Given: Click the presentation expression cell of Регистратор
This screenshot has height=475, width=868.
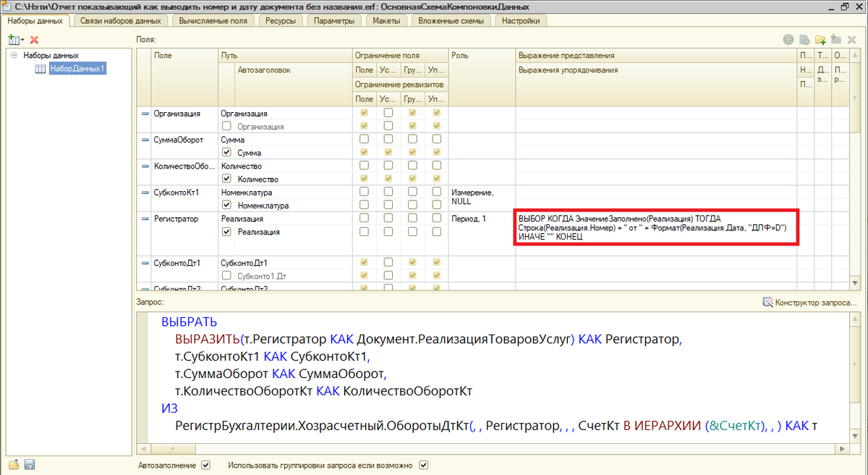Looking at the screenshot, I should coord(656,227).
